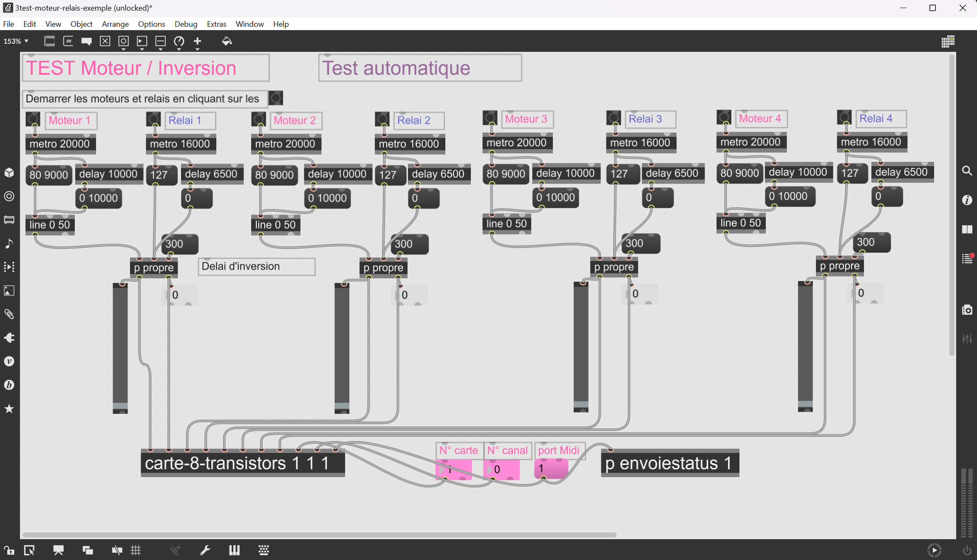The height and width of the screenshot is (560, 977).
Task: Open the Options menu
Action: tap(151, 24)
